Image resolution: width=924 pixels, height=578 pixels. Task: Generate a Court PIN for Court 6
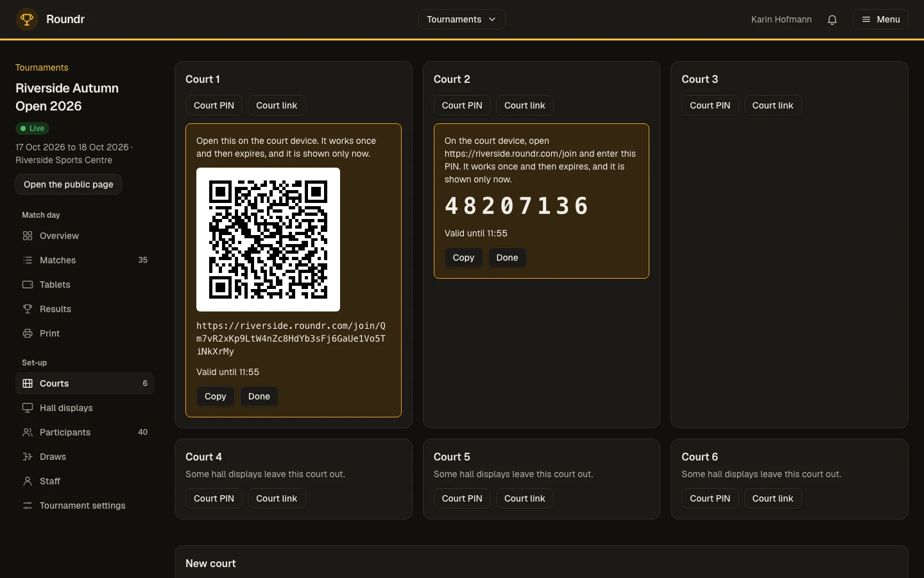pos(710,498)
